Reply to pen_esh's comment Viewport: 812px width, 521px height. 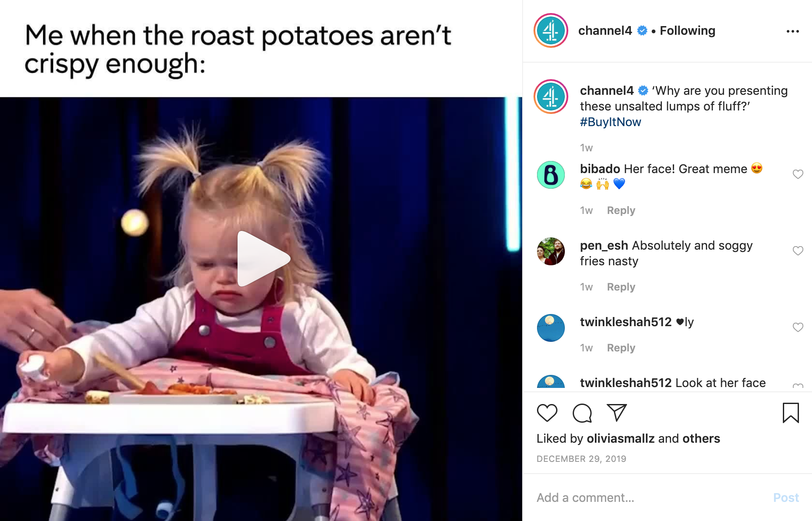coord(621,287)
